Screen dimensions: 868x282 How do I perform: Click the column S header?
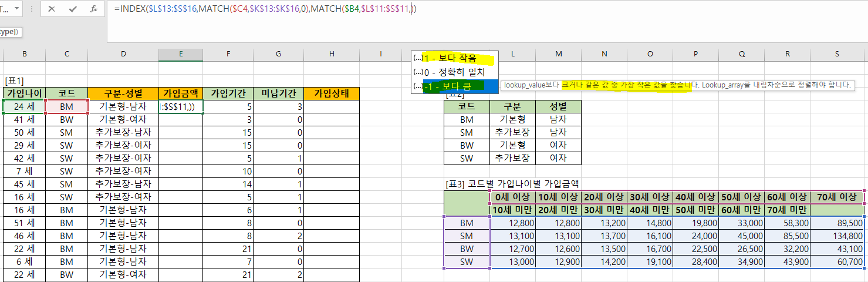836,54
